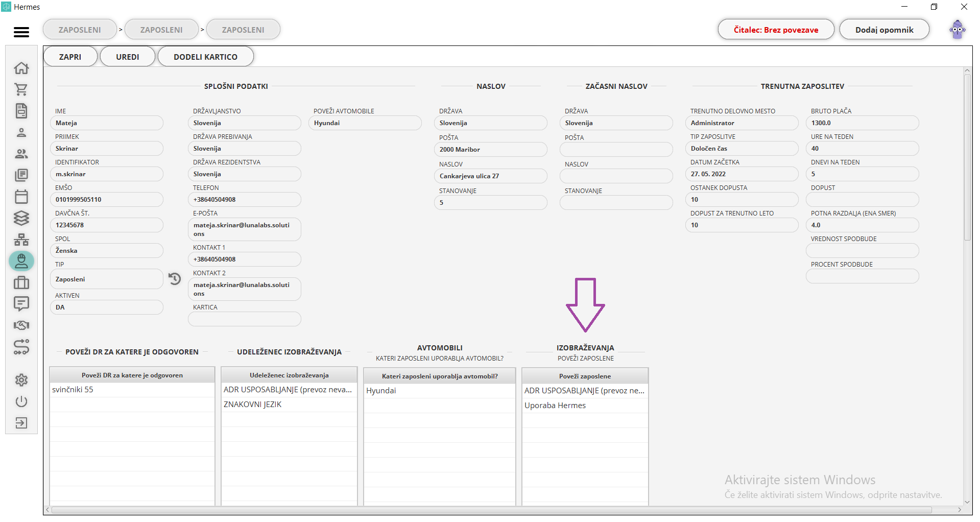Image resolution: width=980 pixels, height=522 pixels.
Task: Click the Dodaj opomnik button
Action: (885, 30)
